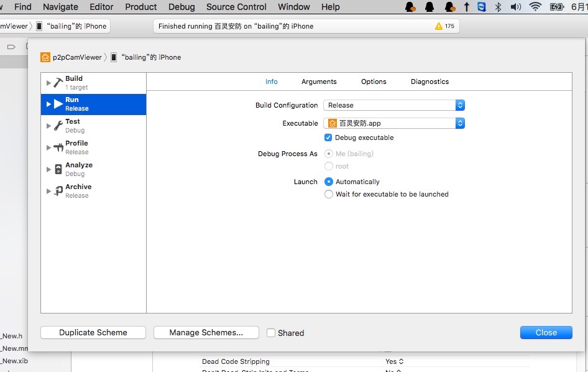The height and width of the screenshot is (372, 588).
Task: Open the Dead Code Stripping Yes popup
Action: [394, 361]
